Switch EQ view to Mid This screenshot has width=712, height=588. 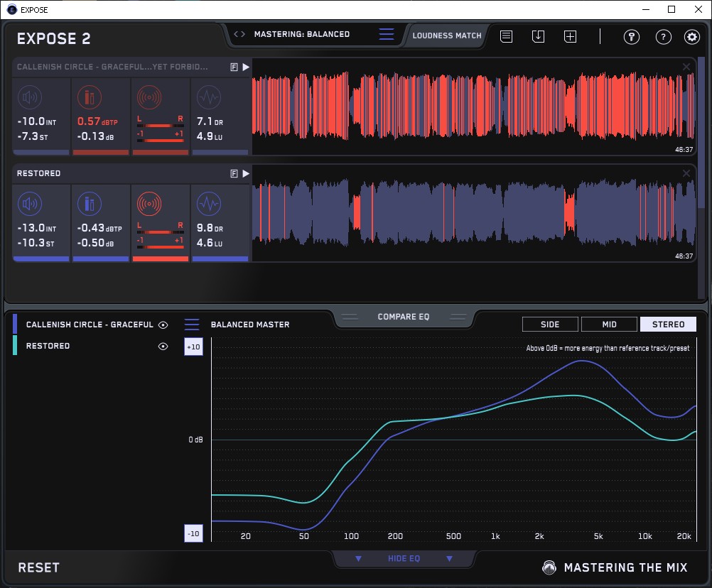point(609,325)
